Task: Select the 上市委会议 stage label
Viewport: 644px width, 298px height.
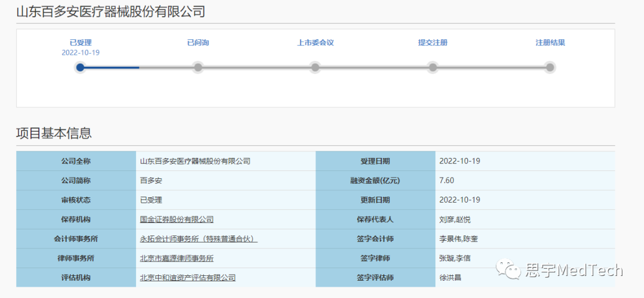Action: click(x=315, y=43)
